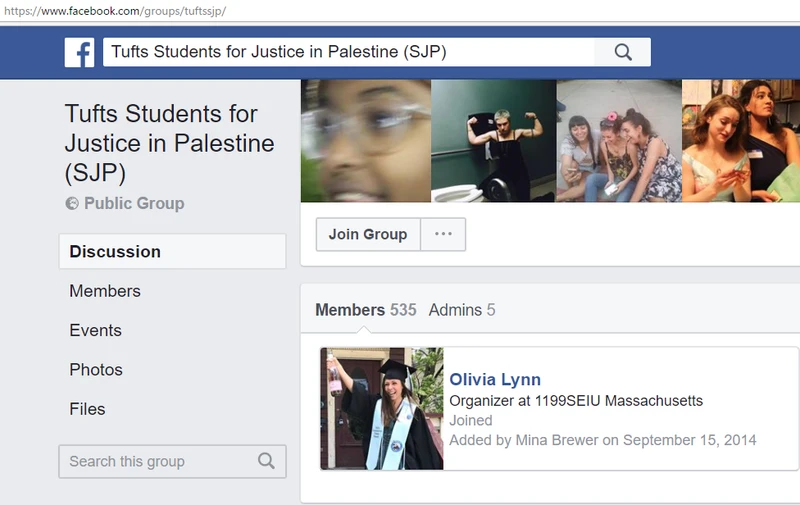Viewport: 800px width, 505px height.
Task: Select the Discussion menu item
Action: (172, 251)
